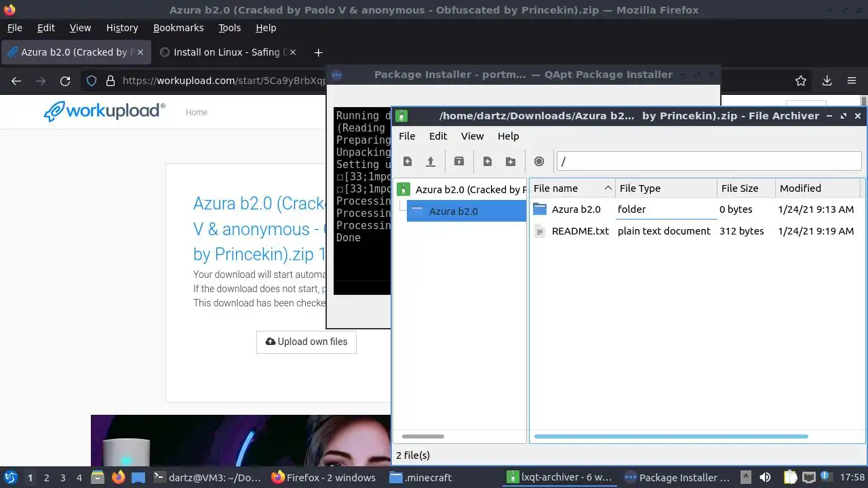Click Upload own files button
868x488 pixels.
[307, 342]
